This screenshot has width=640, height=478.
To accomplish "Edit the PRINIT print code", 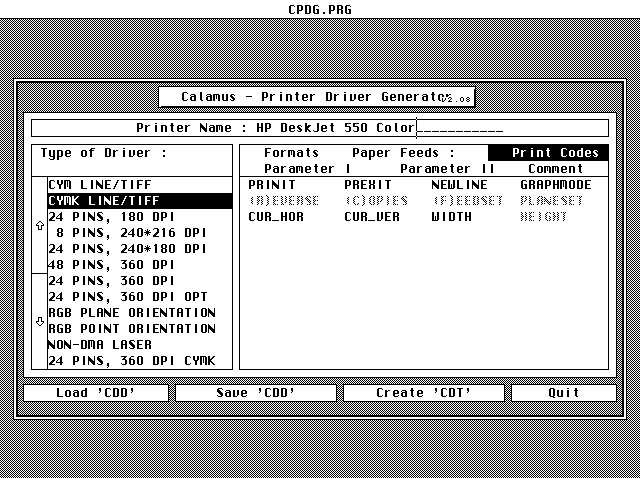I will pos(272,185).
